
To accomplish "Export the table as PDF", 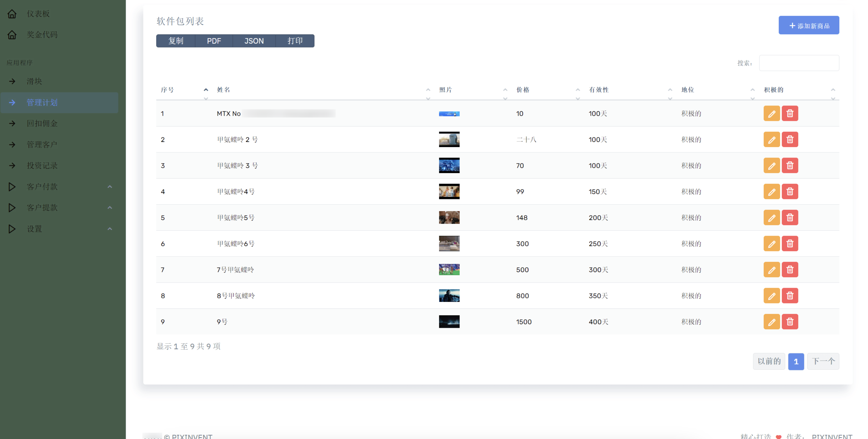I will pyautogui.click(x=214, y=41).
